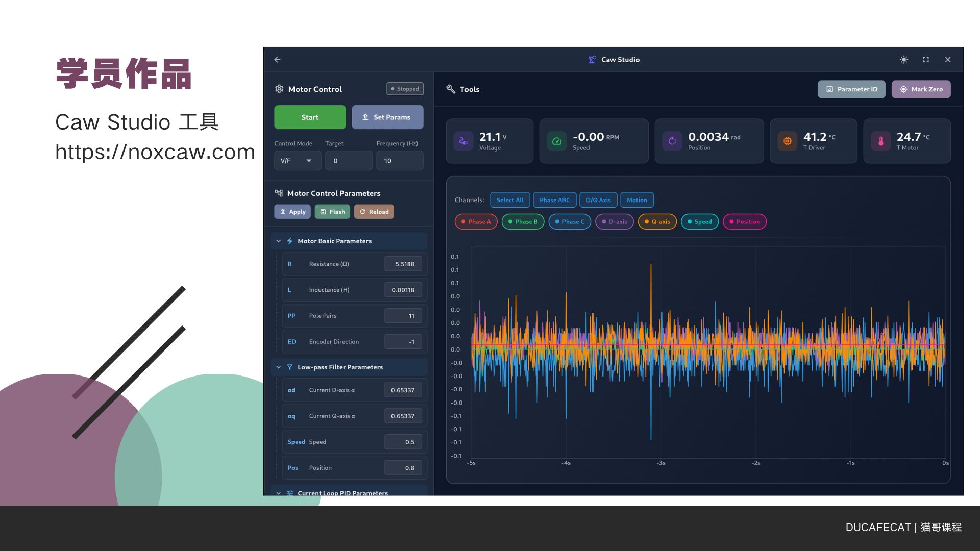980x551 pixels.
Task: Toggle the light/dark theme sun icon
Action: pos(904,60)
